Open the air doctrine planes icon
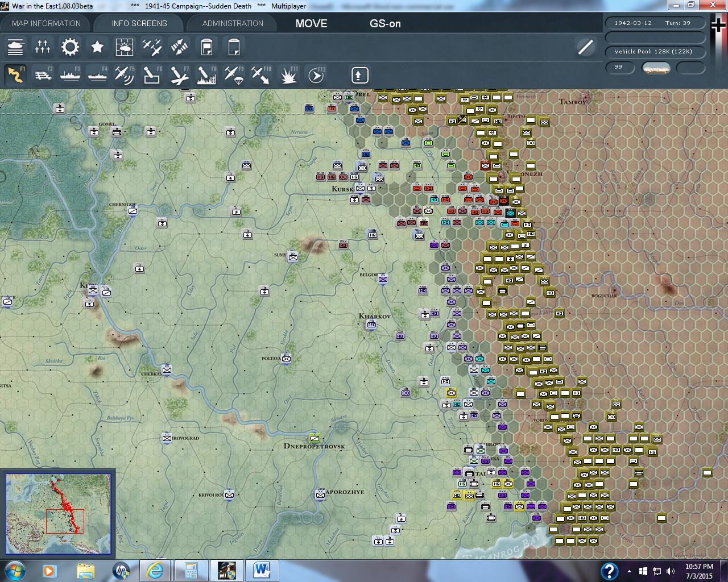This screenshot has height=582, width=728. 152,47
